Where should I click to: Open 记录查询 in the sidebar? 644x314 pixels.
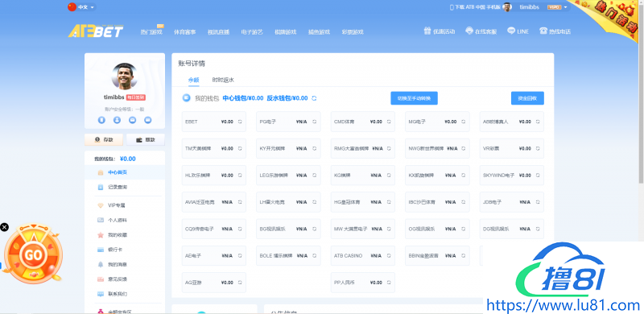[x=125, y=187]
